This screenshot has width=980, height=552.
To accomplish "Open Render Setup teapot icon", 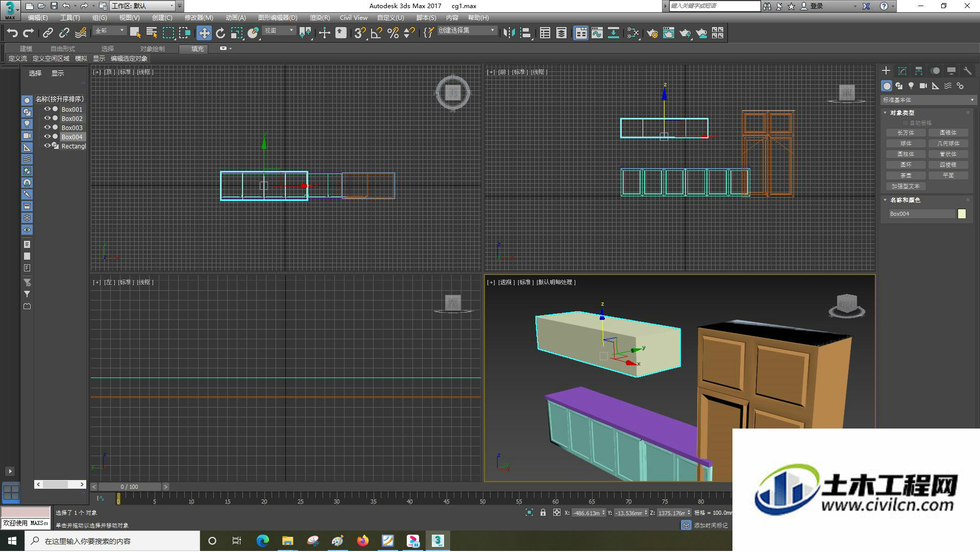I will [x=652, y=33].
